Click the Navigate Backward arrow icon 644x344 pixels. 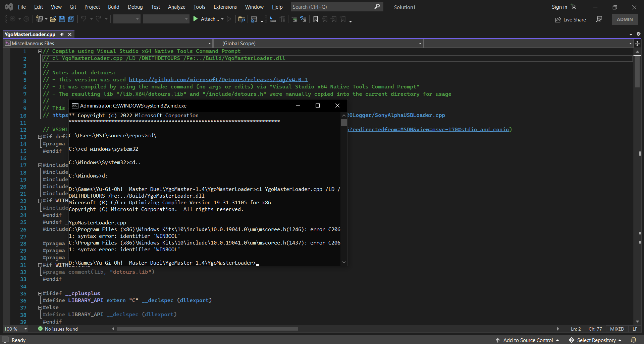pos(12,19)
